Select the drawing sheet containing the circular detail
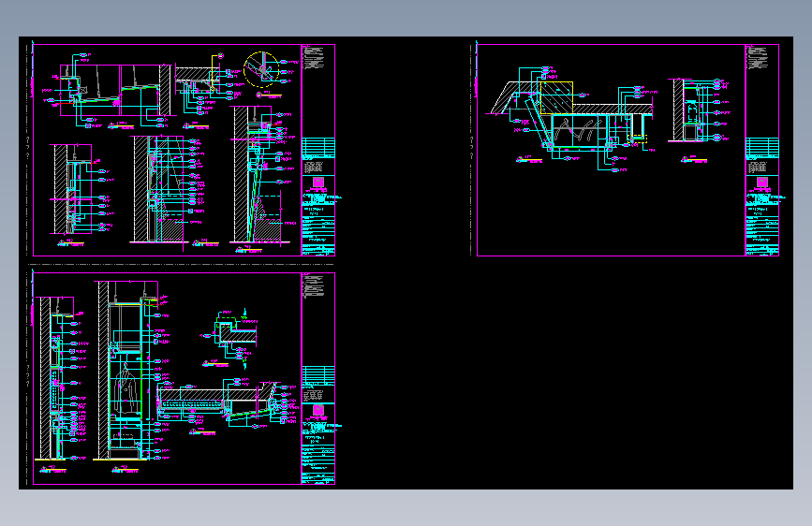Screen dimensions: 812x526 [x=184, y=150]
